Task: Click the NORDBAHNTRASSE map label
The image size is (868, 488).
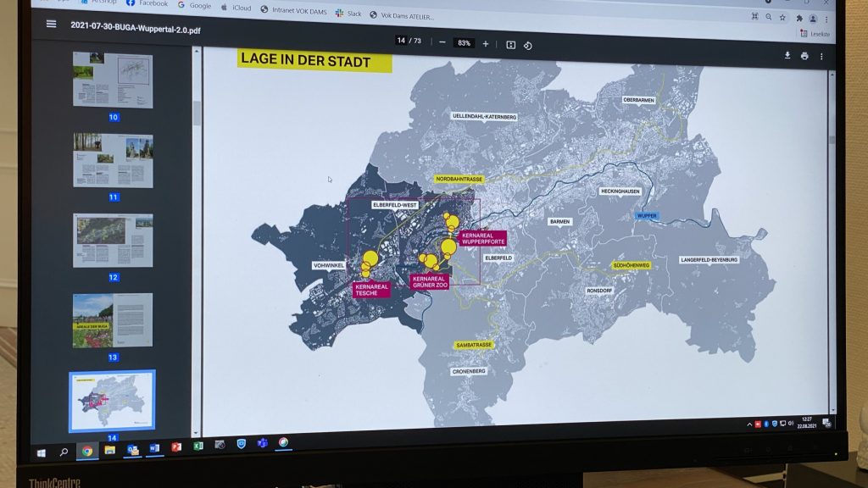Action: click(459, 179)
